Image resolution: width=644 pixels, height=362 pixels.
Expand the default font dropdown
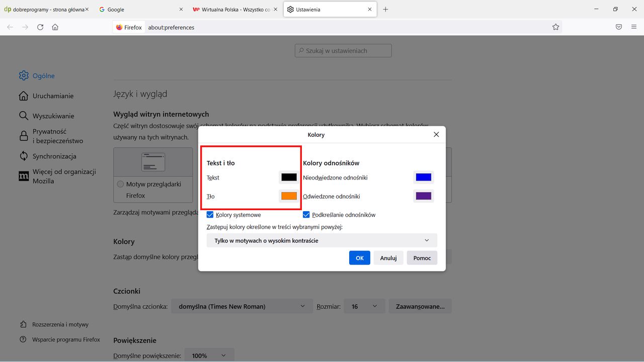click(x=242, y=306)
